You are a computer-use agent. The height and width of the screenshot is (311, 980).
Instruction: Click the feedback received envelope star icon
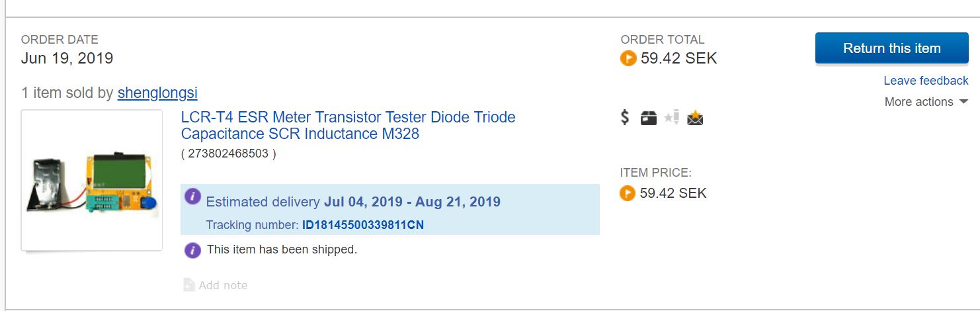click(x=695, y=118)
